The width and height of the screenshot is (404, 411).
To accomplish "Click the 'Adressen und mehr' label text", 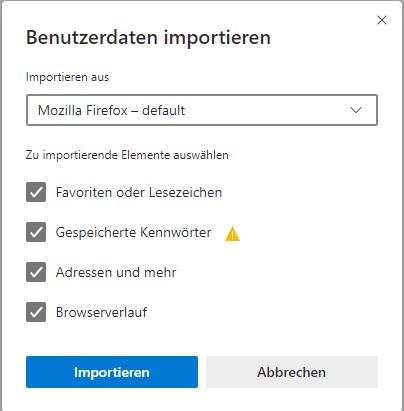I will 116,272.
